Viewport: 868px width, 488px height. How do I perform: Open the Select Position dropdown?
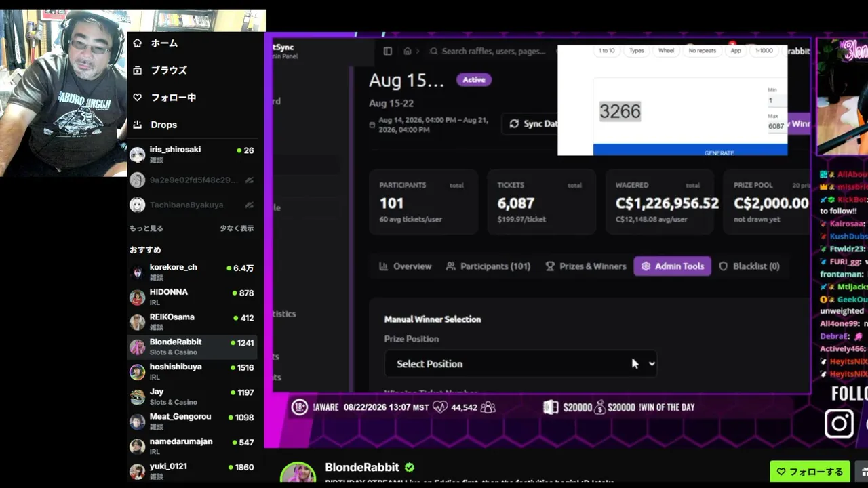pos(521,364)
